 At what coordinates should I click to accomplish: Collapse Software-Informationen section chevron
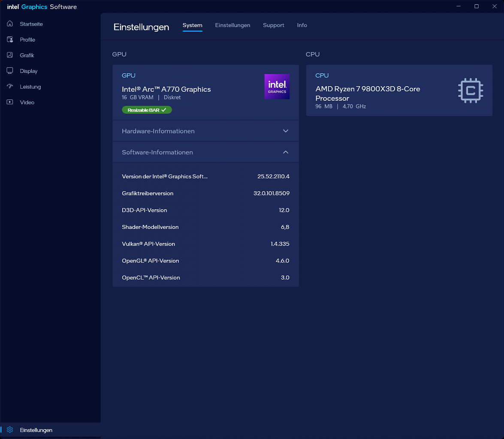[x=285, y=152]
